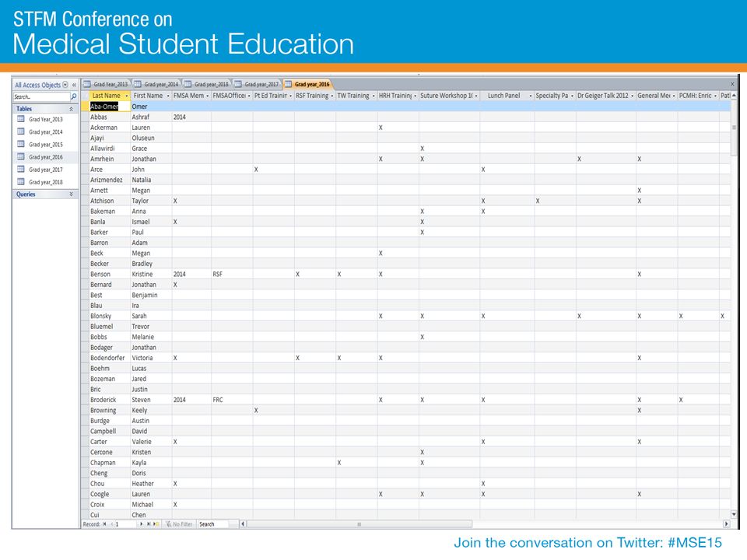Viewport: 747px width, 560px height.
Task: Click the navigation pane search box
Action: click(x=41, y=96)
